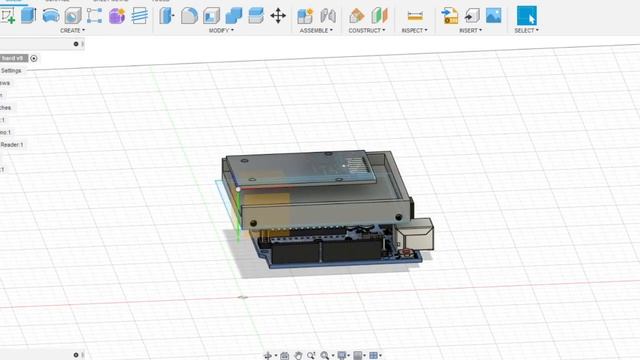Select the Extrude tool

(29, 16)
